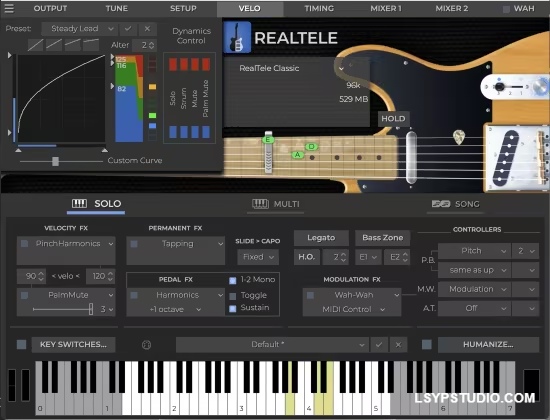Save the Steady Lead velocity preset checkmark
The width and height of the screenshot is (550, 420).
coord(128,29)
